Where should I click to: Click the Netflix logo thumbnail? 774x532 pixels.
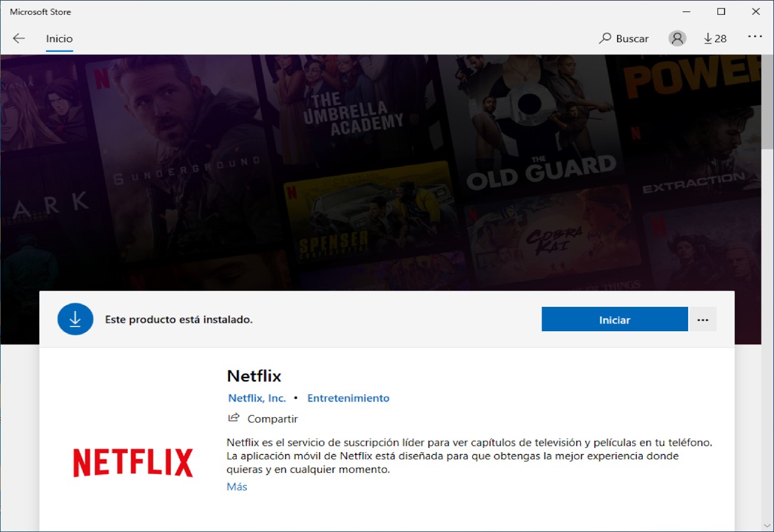(132, 462)
